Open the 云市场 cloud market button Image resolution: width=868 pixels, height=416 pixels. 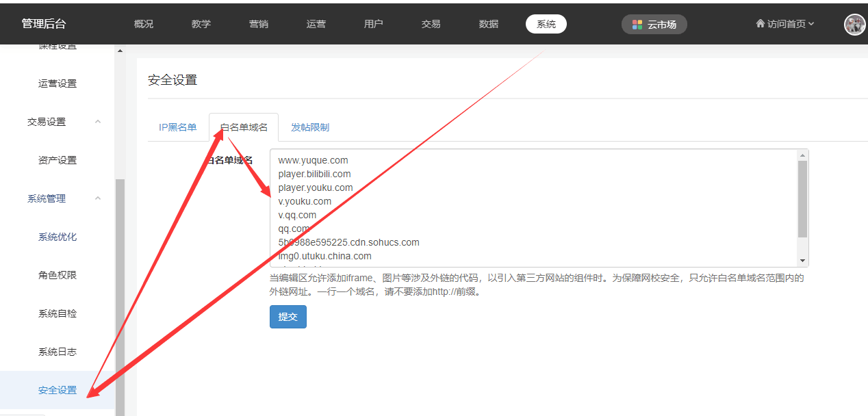point(654,25)
